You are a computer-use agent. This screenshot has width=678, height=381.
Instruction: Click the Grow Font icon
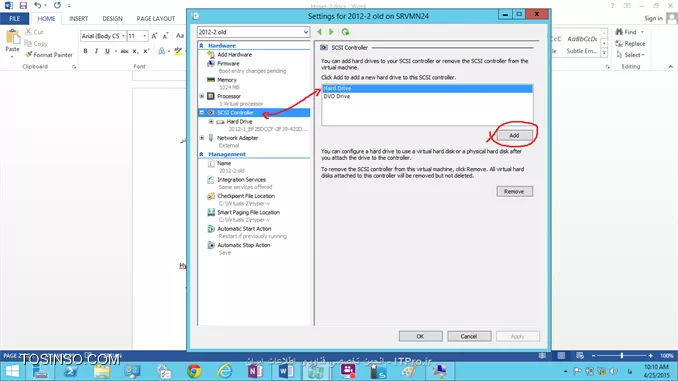154,36
